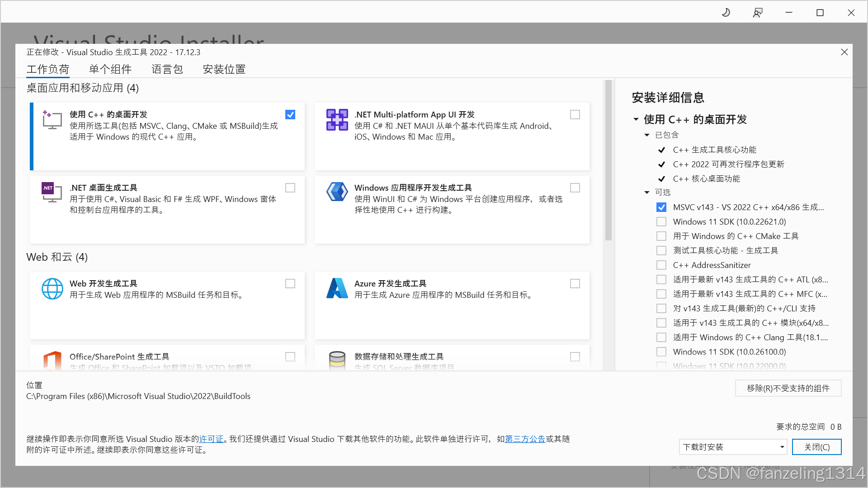Click the .NET 桌面生成工具 icon
868x488 pixels.
51,193
